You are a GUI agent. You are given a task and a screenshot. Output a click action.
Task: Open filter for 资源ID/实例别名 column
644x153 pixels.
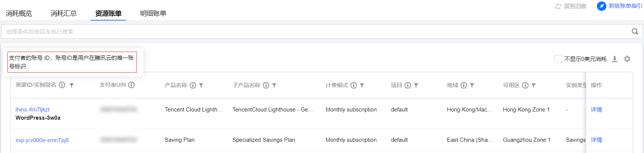(x=72, y=85)
